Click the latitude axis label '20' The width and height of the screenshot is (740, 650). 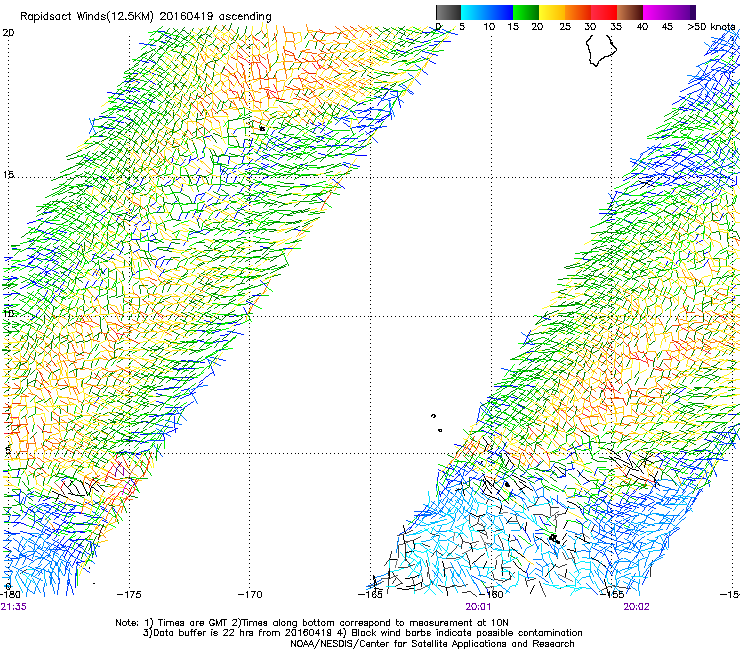coord(8,33)
